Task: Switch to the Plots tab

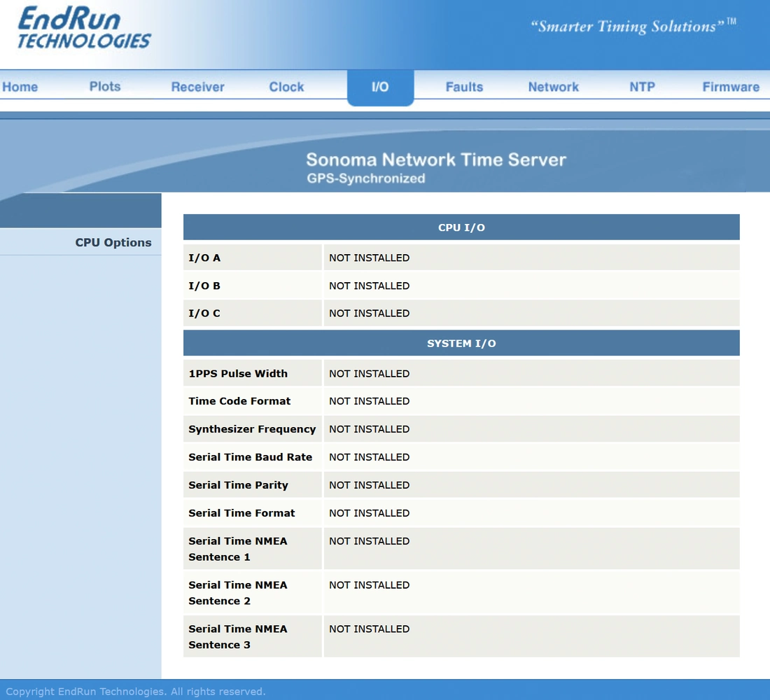Action: (x=104, y=87)
